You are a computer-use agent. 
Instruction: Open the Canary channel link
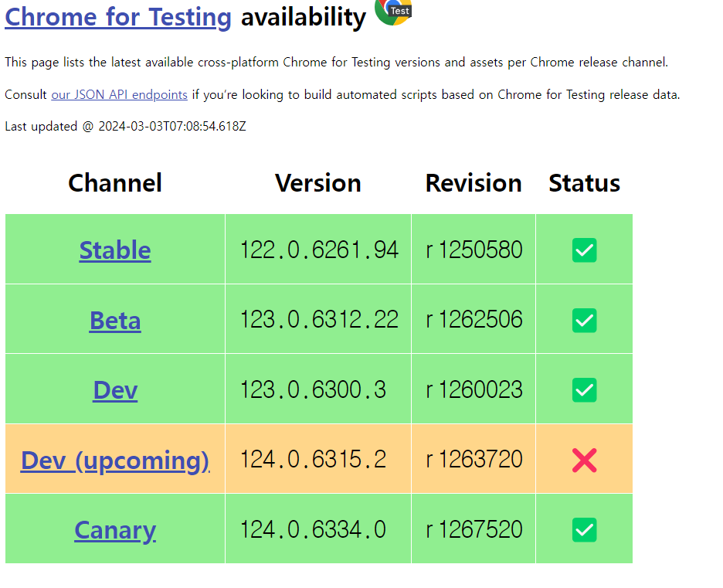point(115,530)
